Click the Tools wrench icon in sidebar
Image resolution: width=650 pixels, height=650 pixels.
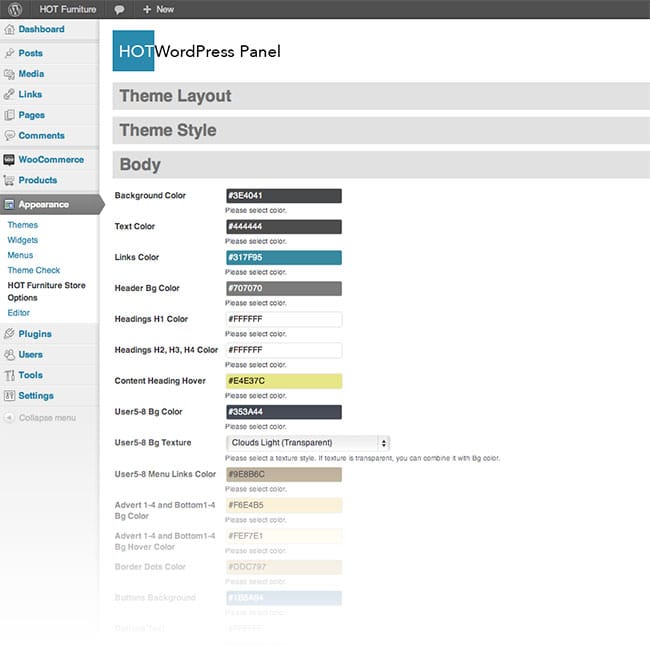tap(9, 375)
